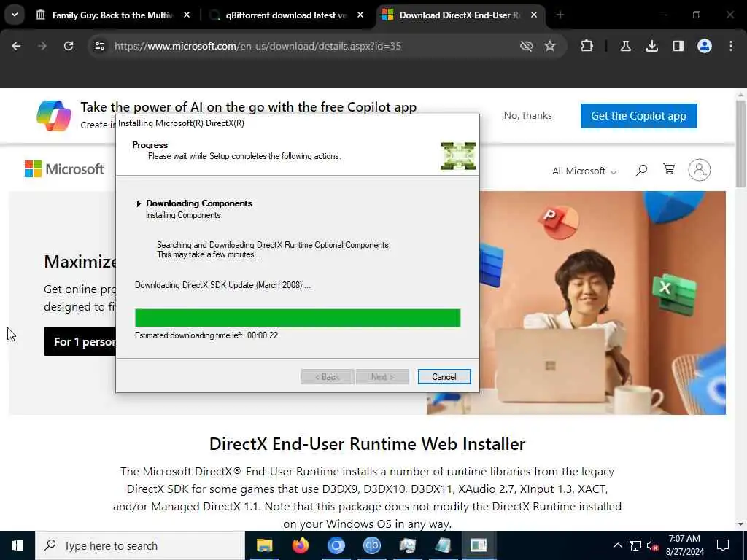747x560 pixels.
Task: Open the tab search dropdown arrow
Action: coord(15,15)
